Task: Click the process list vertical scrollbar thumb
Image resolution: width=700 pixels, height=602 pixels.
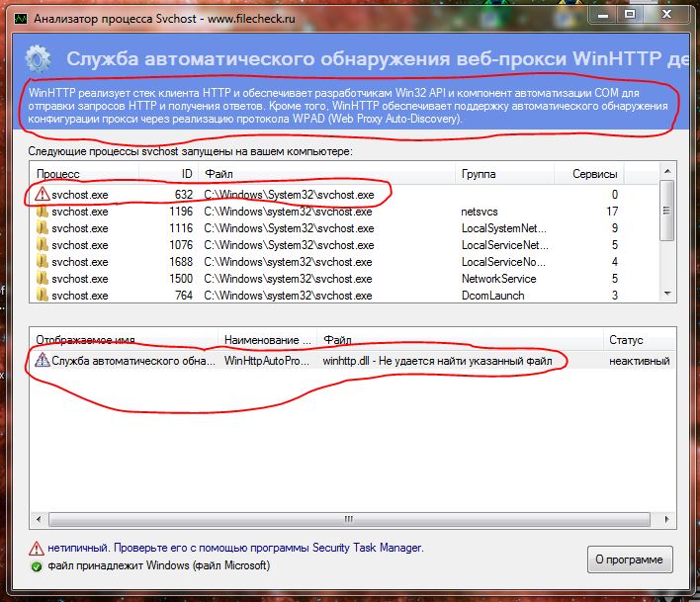Action: (667, 211)
